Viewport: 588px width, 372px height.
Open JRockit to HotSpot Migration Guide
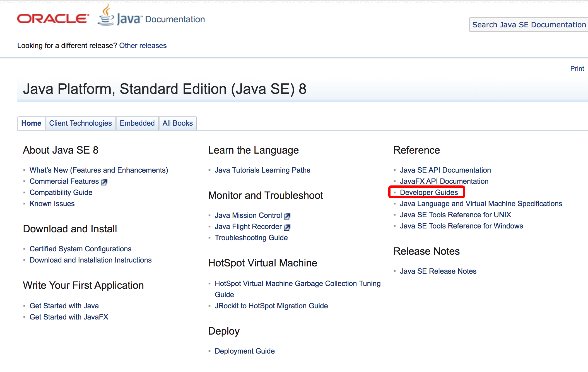click(271, 306)
